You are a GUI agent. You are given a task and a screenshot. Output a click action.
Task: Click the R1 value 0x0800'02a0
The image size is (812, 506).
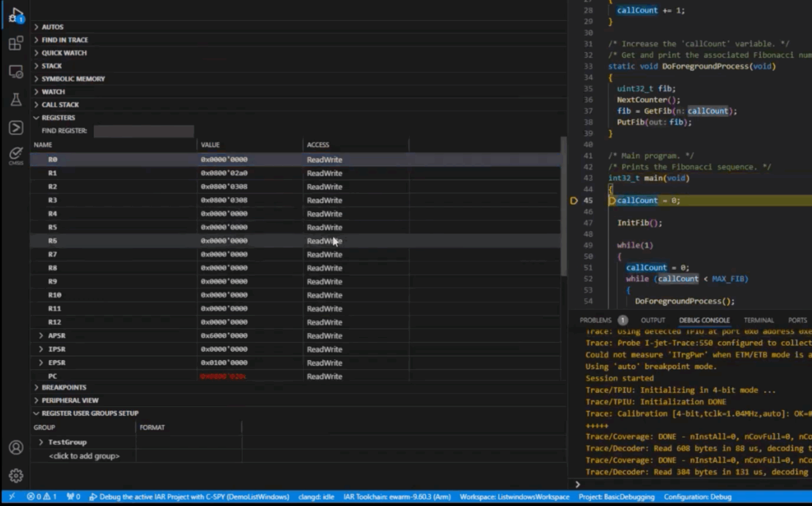[x=224, y=173]
